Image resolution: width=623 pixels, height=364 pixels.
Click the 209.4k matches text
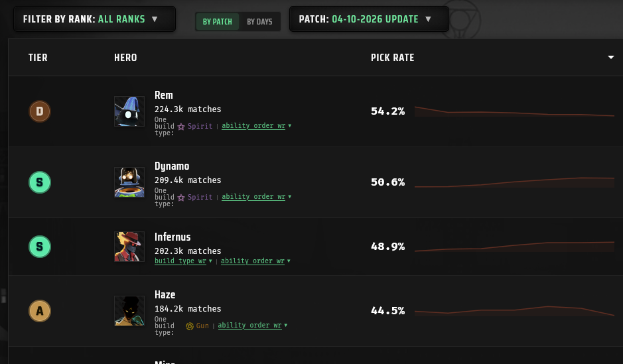pyautogui.click(x=188, y=180)
